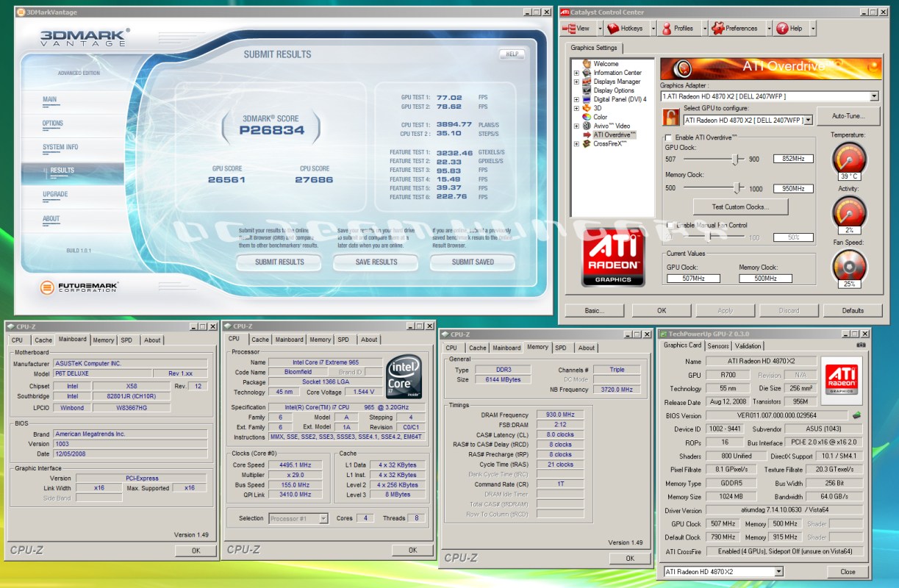This screenshot has width=899, height=588.
Task: Switch to the Validation tab in GPU-Z
Action: coord(748,345)
